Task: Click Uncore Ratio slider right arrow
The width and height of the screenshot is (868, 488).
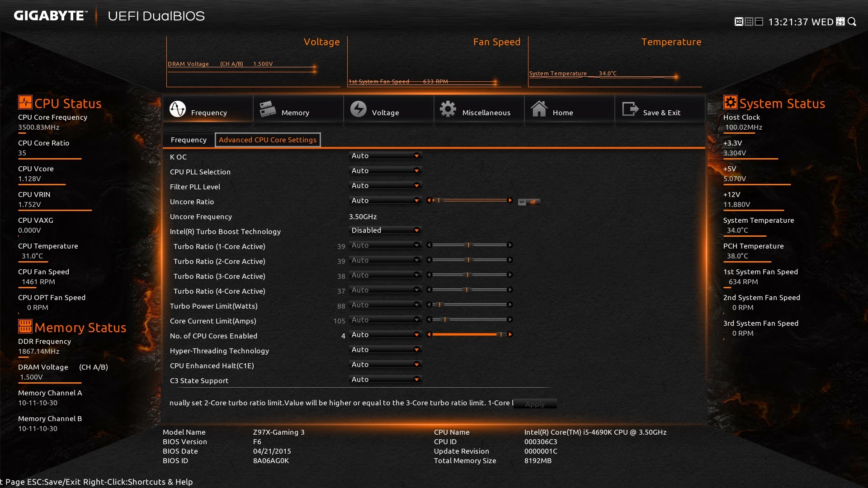Action: [510, 200]
